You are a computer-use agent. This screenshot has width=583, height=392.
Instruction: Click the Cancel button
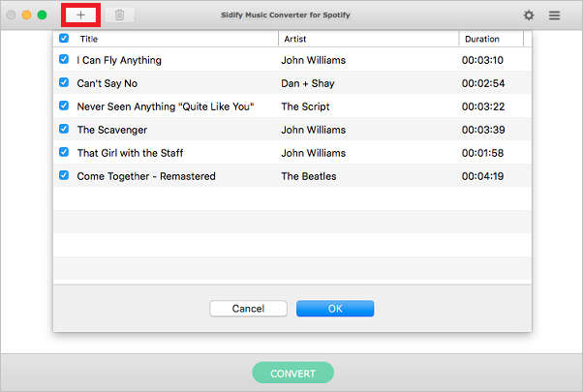[248, 309]
